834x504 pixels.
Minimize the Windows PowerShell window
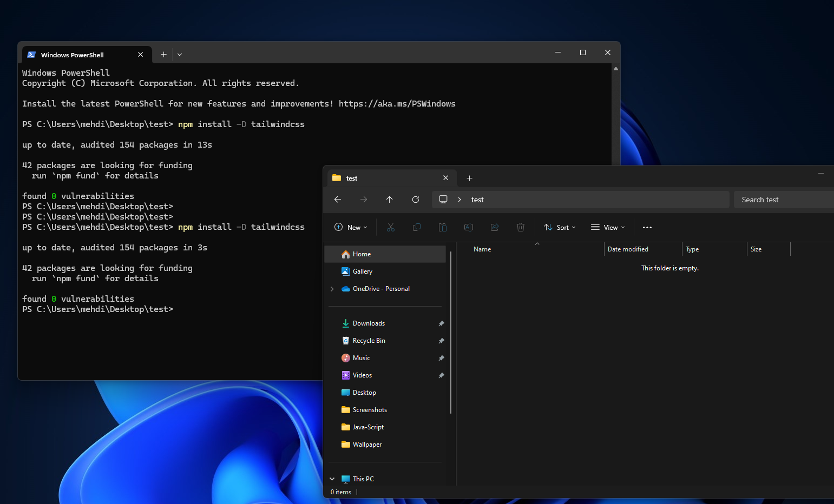pyautogui.click(x=558, y=52)
